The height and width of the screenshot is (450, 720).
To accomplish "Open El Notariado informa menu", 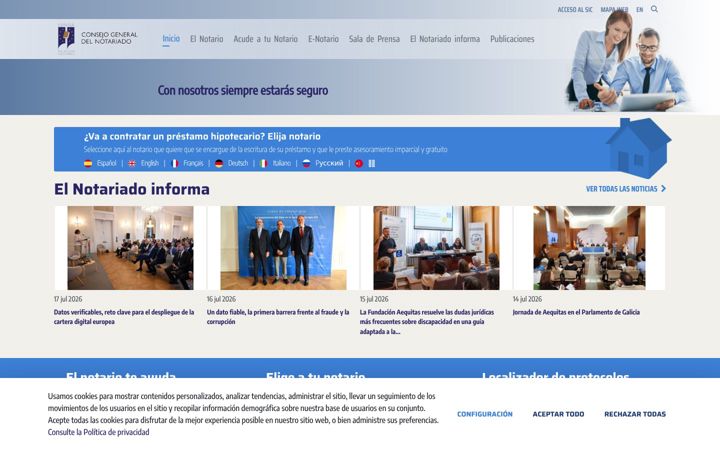I will [445, 39].
